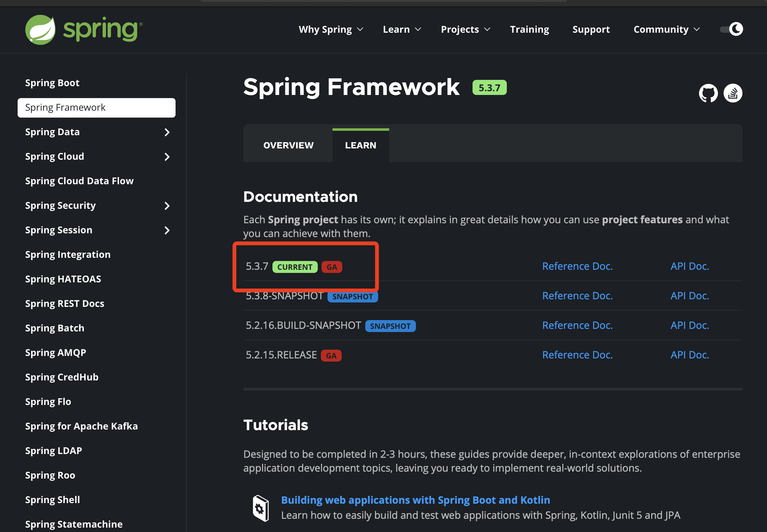Open API Doc. for 5.3.8-SNAPSHOT
The height and width of the screenshot is (532, 767).
coord(690,296)
